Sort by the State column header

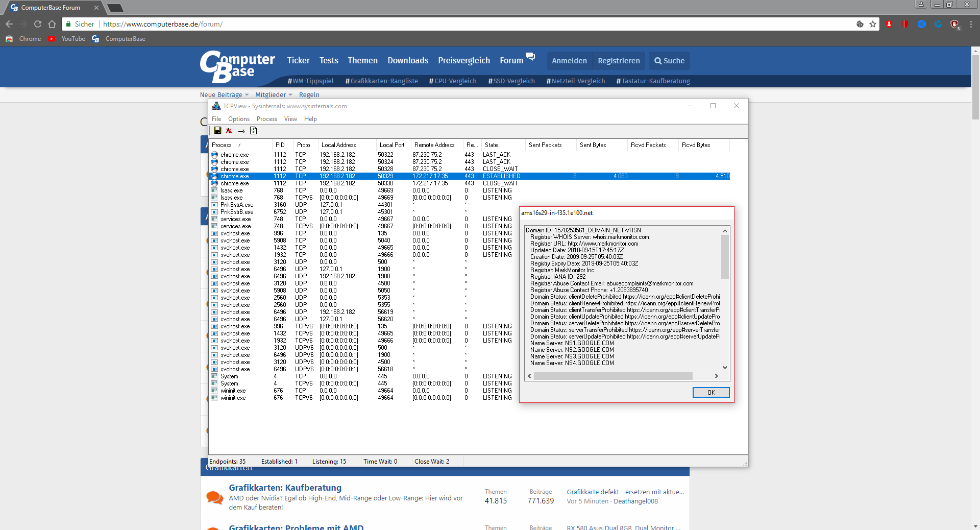[x=503, y=145]
